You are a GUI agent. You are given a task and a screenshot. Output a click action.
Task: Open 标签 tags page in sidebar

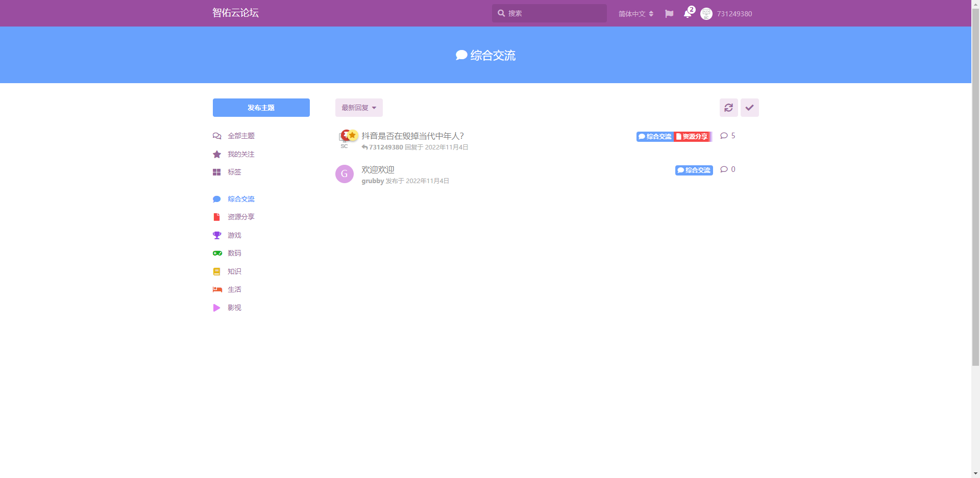[234, 172]
